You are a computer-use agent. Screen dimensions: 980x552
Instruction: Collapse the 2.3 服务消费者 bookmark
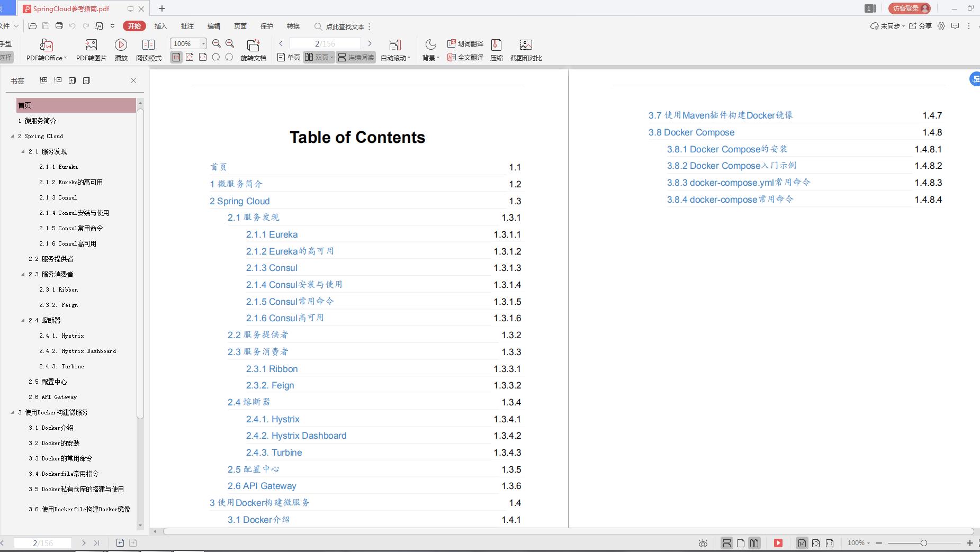[23, 274]
